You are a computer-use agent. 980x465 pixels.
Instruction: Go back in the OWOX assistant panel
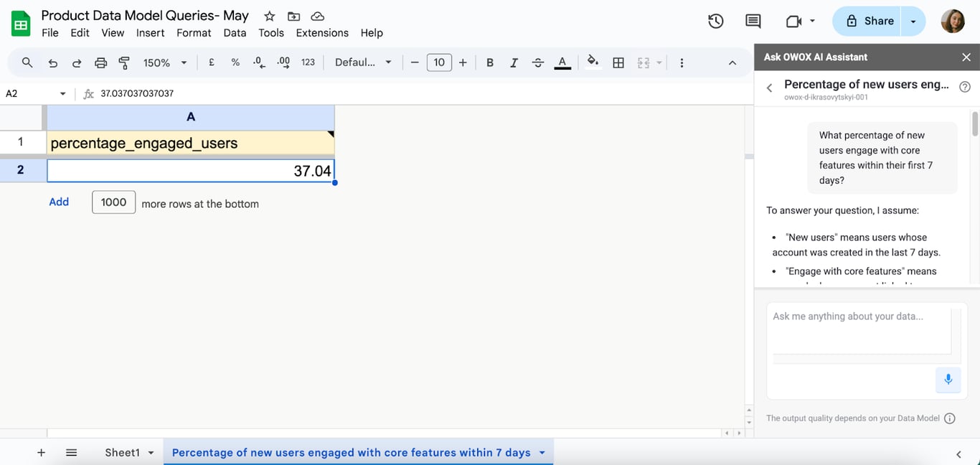click(x=769, y=88)
